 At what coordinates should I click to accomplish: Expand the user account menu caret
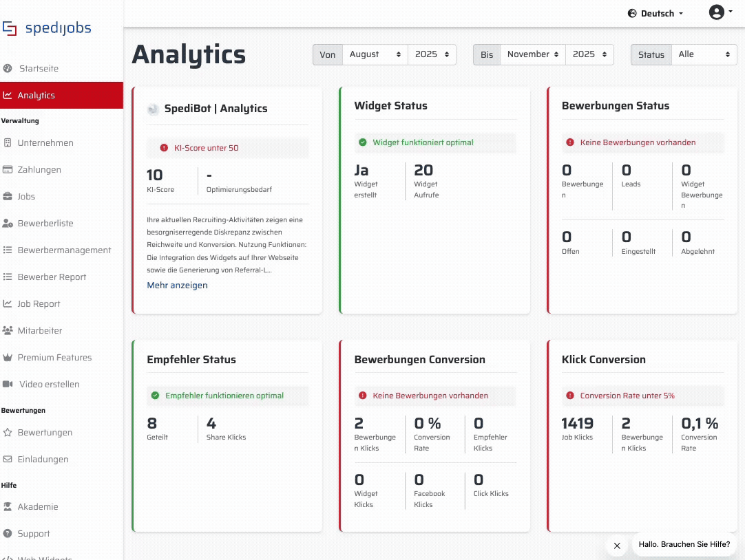click(x=731, y=12)
